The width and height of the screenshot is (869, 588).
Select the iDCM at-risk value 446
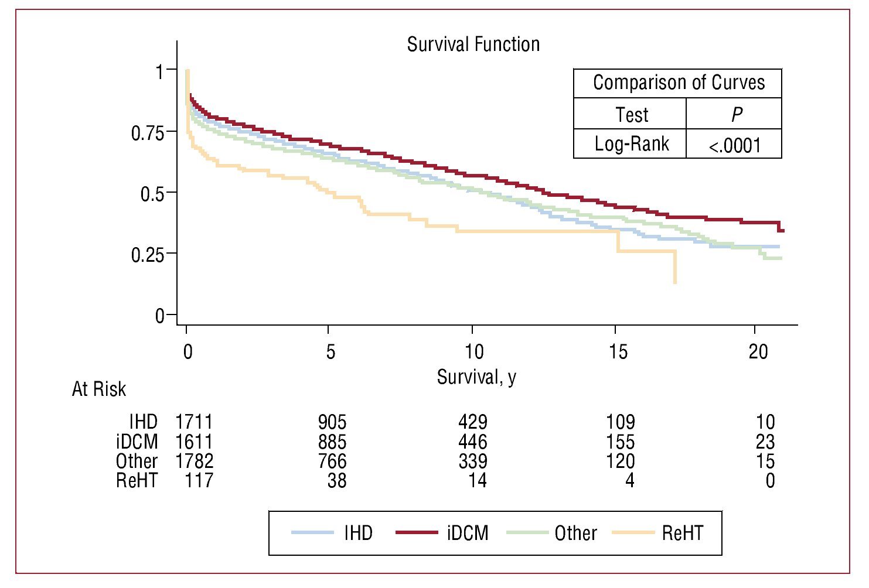click(x=472, y=442)
